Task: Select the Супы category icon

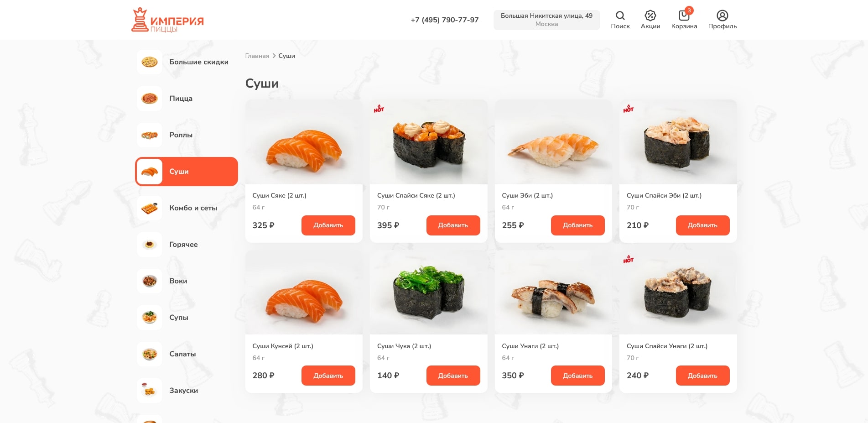Action: 150,318
